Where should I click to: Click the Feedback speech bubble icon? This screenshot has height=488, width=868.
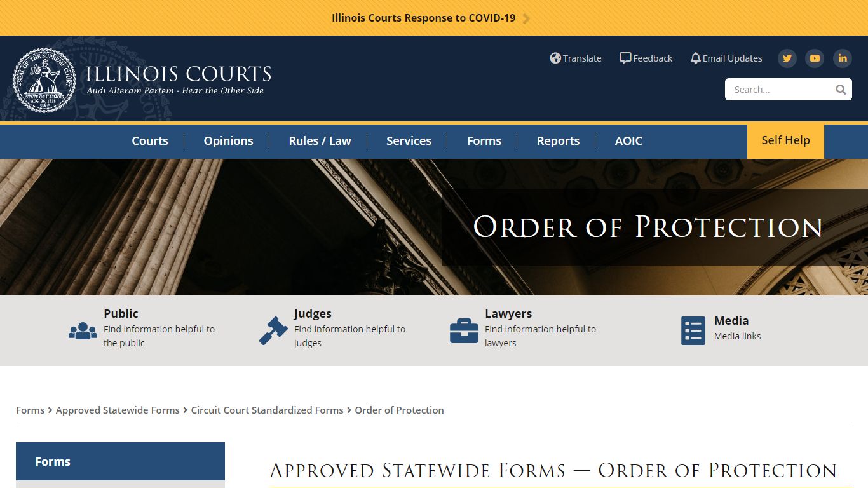(625, 58)
